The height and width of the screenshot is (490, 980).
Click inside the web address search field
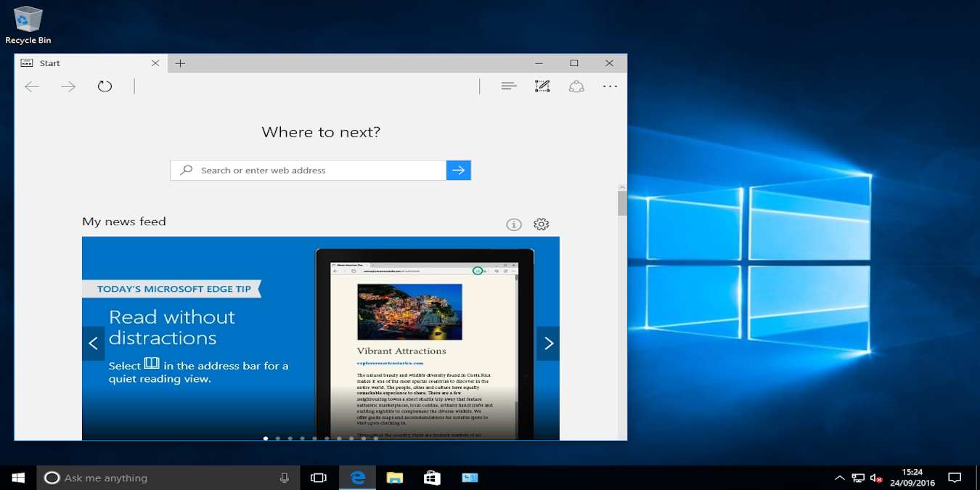[305, 170]
